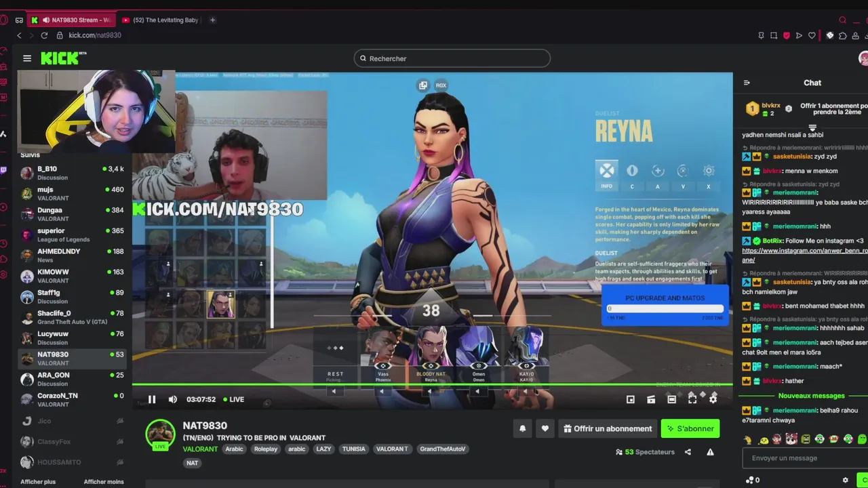Jump to Nouveaux messages in chat
This screenshot has height=488, width=868.
[811, 396]
